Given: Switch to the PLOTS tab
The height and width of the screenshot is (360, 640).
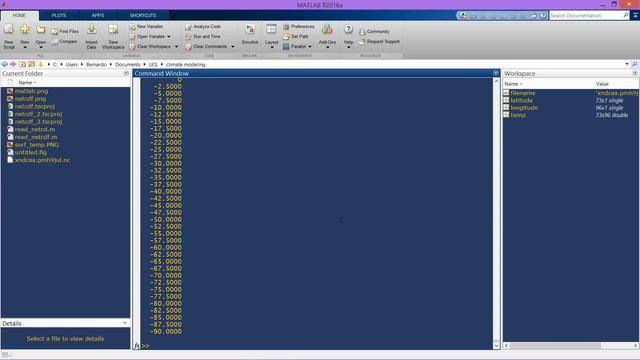Looking at the screenshot, I should [x=59, y=16].
